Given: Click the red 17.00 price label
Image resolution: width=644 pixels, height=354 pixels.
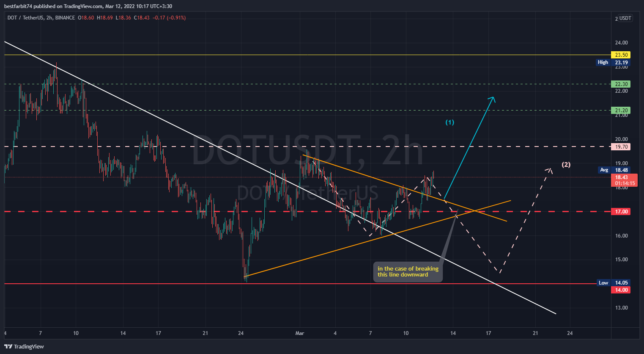Looking at the screenshot, I should click(x=621, y=211).
